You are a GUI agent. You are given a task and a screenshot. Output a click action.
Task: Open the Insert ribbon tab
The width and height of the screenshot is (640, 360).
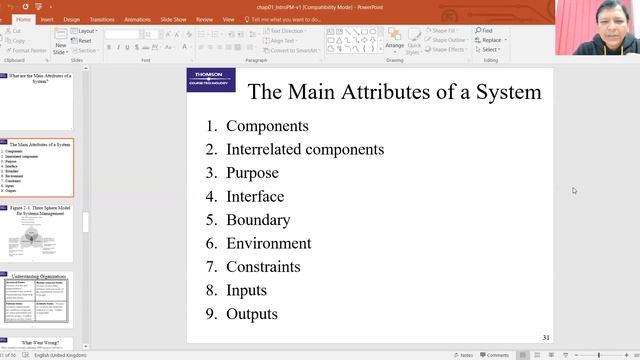point(47,19)
